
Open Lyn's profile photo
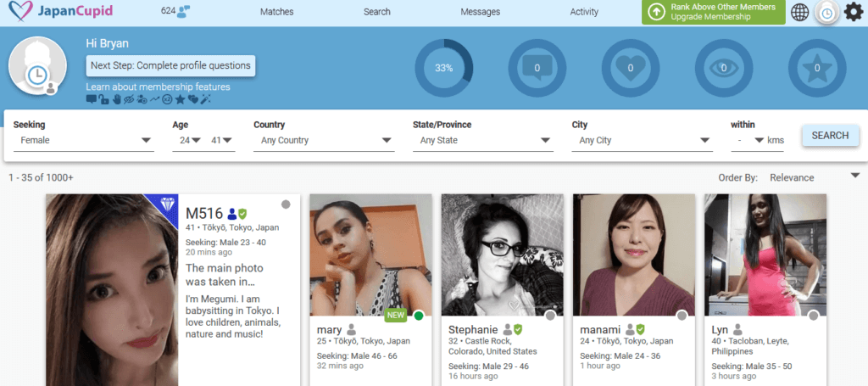tap(765, 255)
